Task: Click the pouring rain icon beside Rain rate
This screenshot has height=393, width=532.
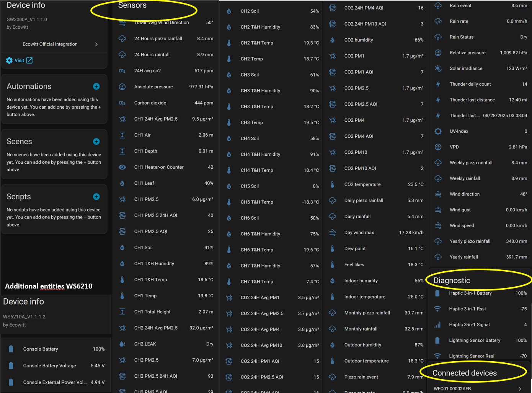Action: (x=438, y=21)
